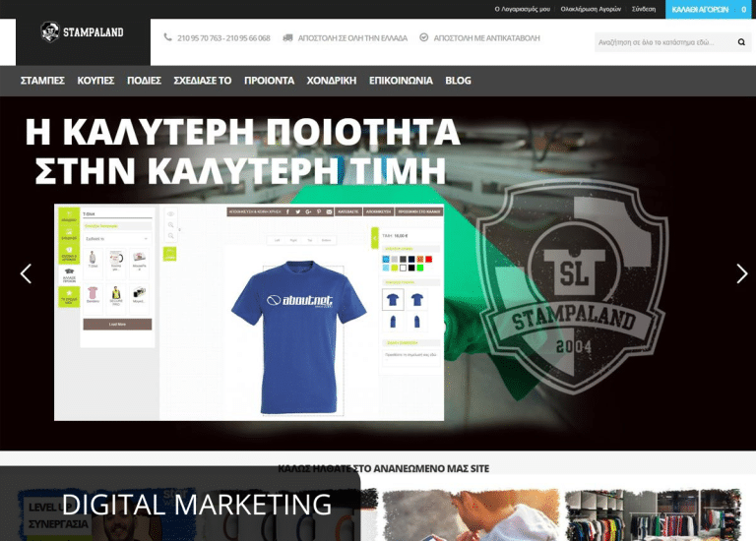The image size is (756, 541).
Task: Expand the ΠΡΟΙΟΝΤΑ menu
Action: (x=269, y=81)
